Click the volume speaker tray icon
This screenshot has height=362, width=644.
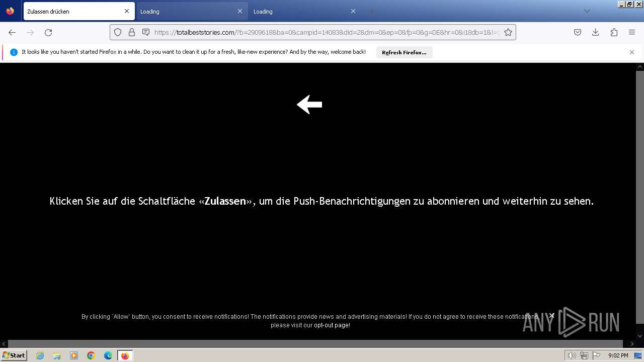point(572,355)
